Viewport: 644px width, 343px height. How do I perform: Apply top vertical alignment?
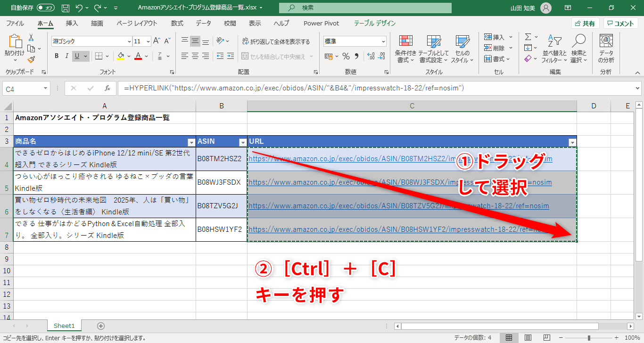[185, 41]
